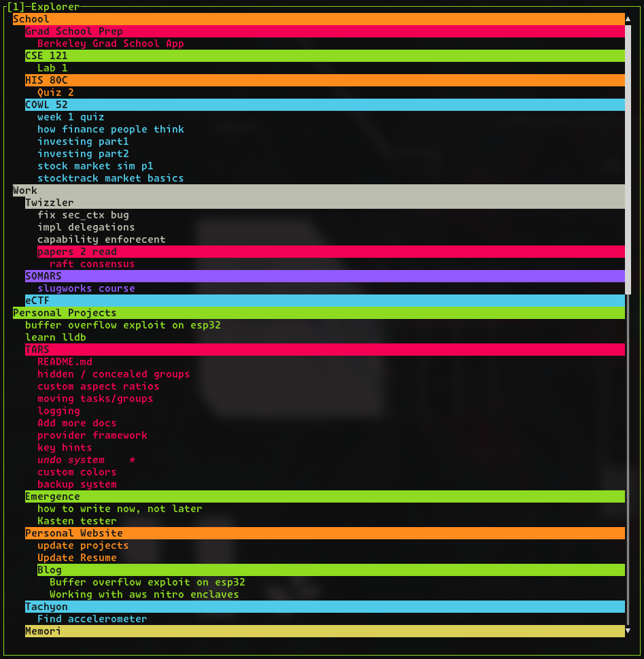Viewport: 644px width, 659px height.
Task: Select learn lldb task
Action: 56,337
